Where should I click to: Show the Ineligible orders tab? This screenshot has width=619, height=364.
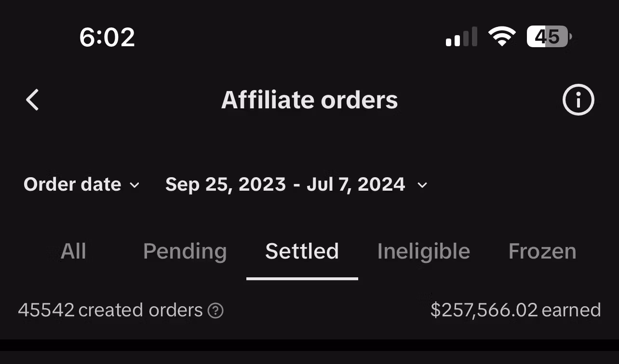(x=423, y=251)
